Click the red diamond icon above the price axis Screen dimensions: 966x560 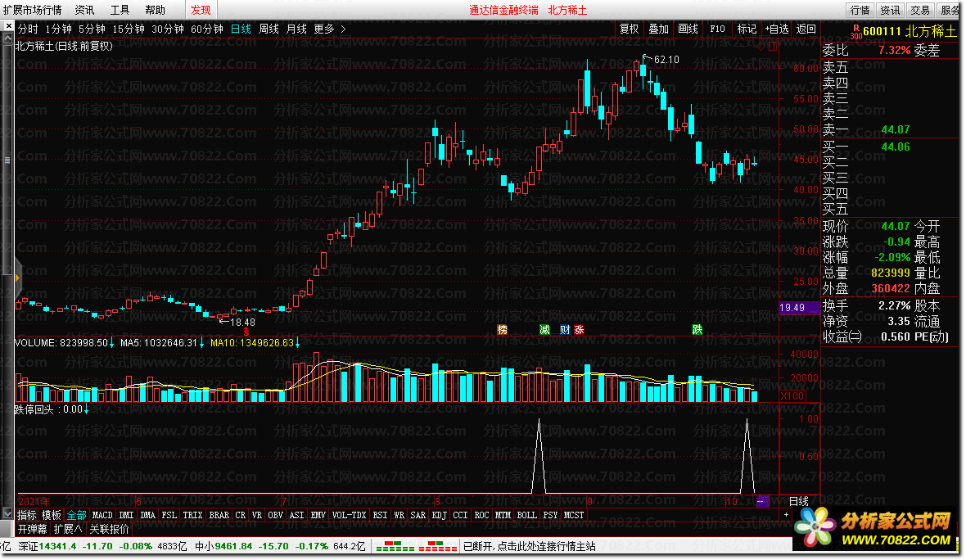761,46
